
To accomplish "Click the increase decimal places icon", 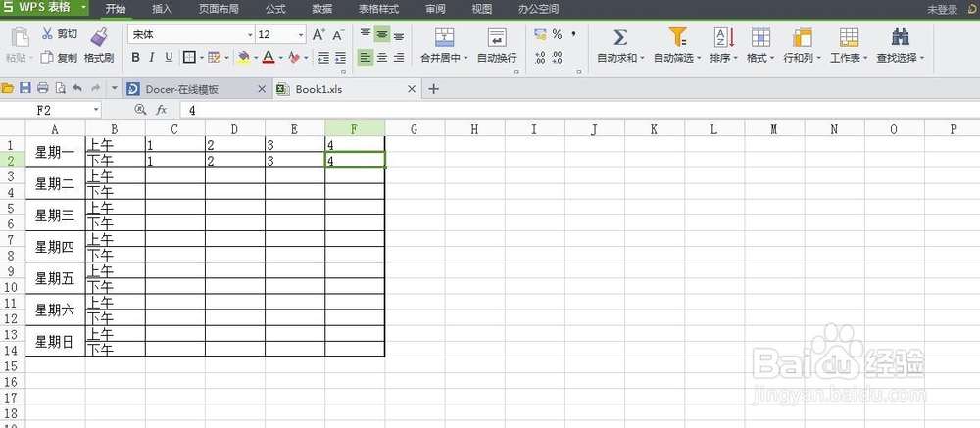I will (x=541, y=58).
